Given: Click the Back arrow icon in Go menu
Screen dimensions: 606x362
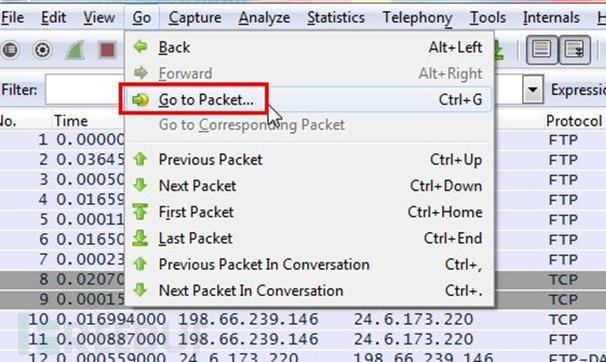Looking at the screenshot, I should coord(140,47).
